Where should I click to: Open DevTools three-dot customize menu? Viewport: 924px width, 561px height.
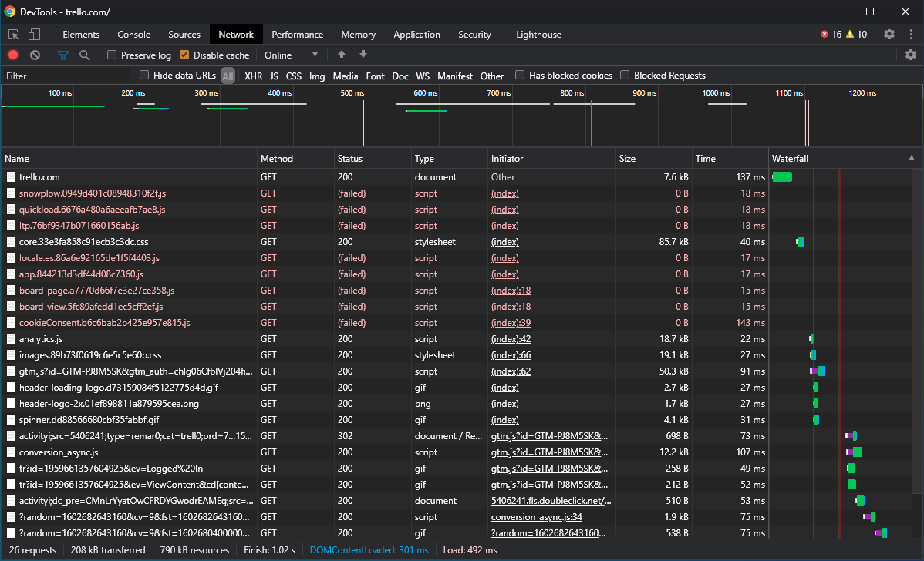[911, 34]
